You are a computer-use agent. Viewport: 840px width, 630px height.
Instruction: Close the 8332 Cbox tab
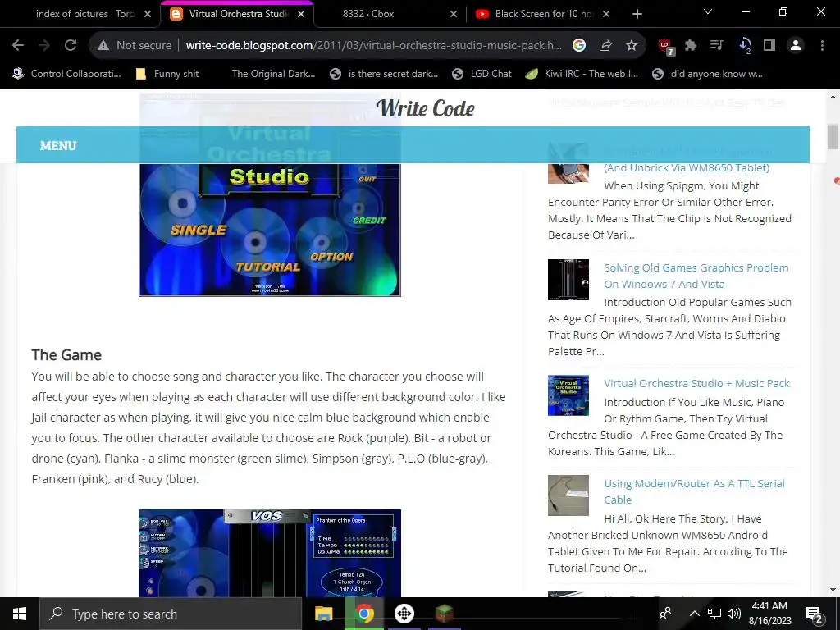[453, 14]
